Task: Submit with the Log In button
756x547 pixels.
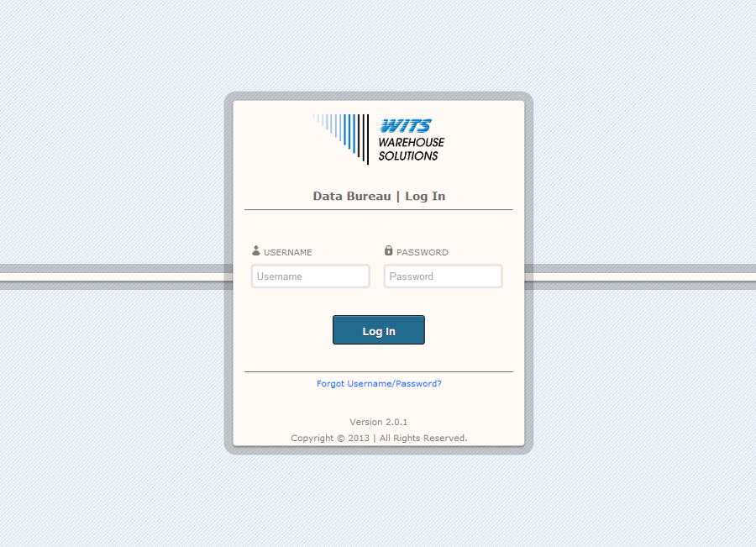Action: click(379, 330)
